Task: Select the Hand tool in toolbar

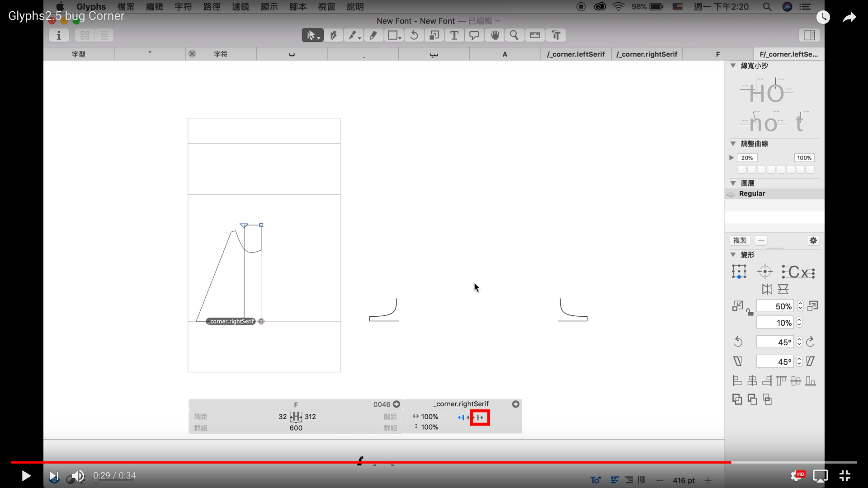Action: click(x=495, y=35)
